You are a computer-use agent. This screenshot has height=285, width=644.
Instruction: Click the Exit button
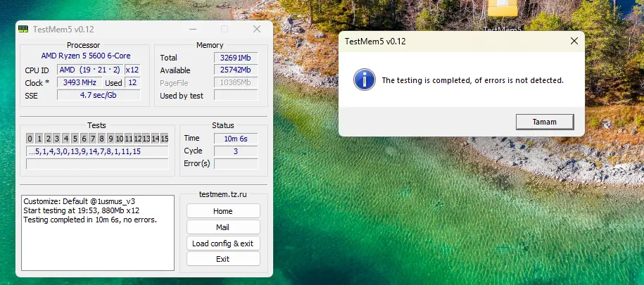[223, 259]
